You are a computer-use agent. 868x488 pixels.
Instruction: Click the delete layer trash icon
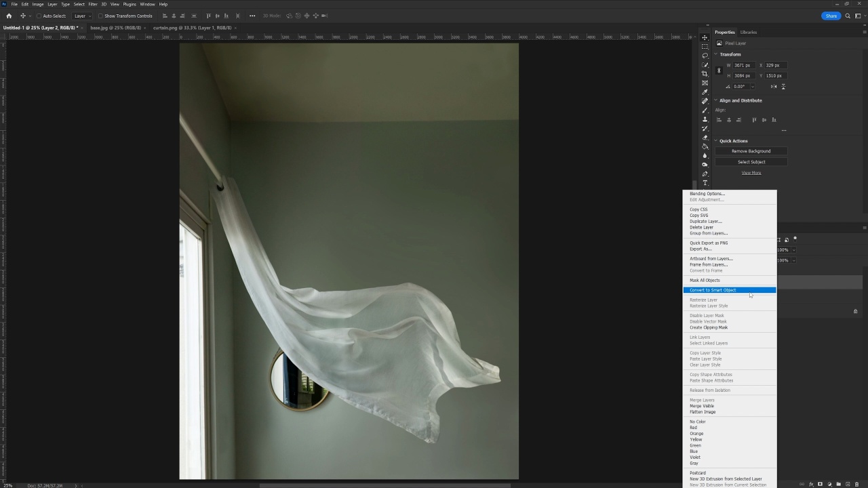856,484
